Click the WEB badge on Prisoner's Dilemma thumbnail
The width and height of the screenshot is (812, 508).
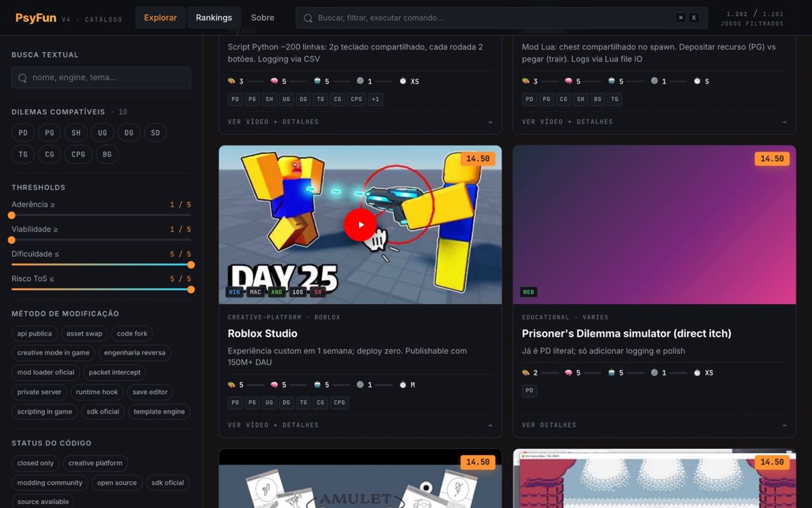[x=528, y=292]
